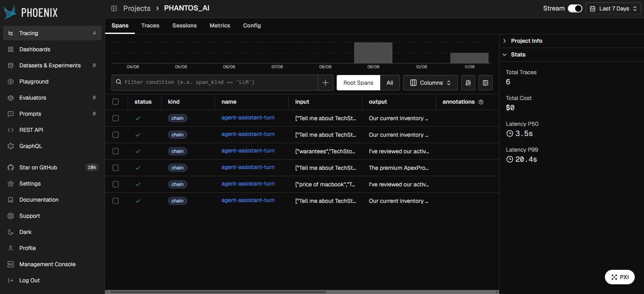This screenshot has height=294, width=644.
Task: Go to Projects breadcrumb
Action: pyautogui.click(x=137, y=8)
